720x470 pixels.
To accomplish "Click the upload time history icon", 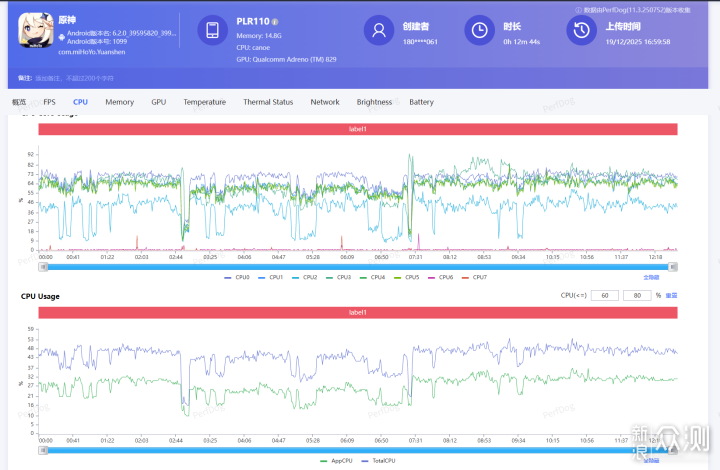I will pos(581,30).
